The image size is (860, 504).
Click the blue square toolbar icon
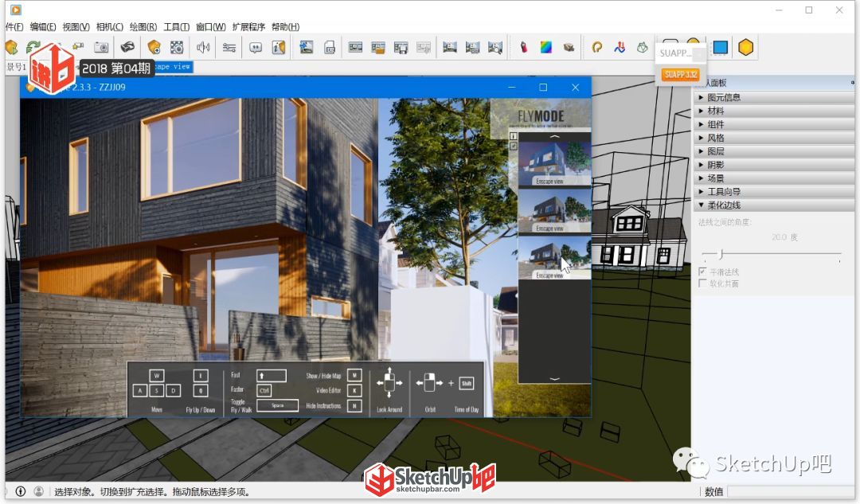point(720,47)
